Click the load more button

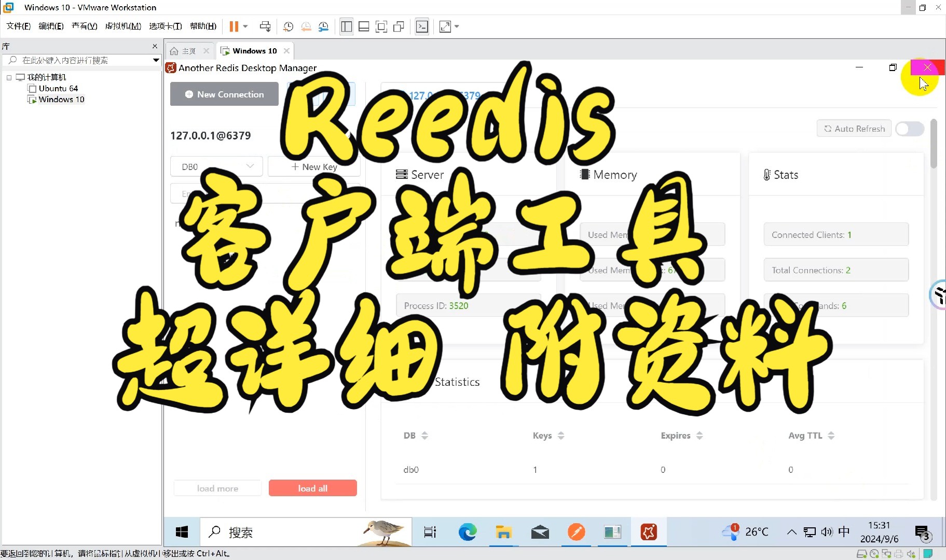point(217,488)
